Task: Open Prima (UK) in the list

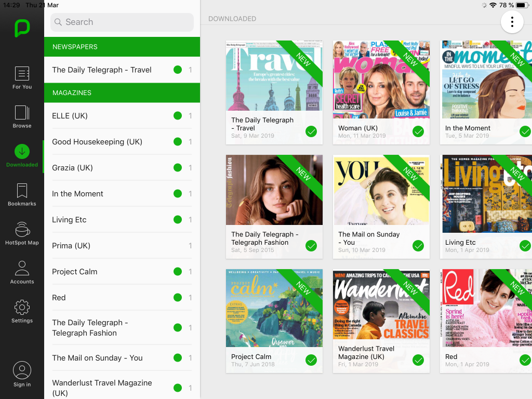Action: [x=122, y=246]
